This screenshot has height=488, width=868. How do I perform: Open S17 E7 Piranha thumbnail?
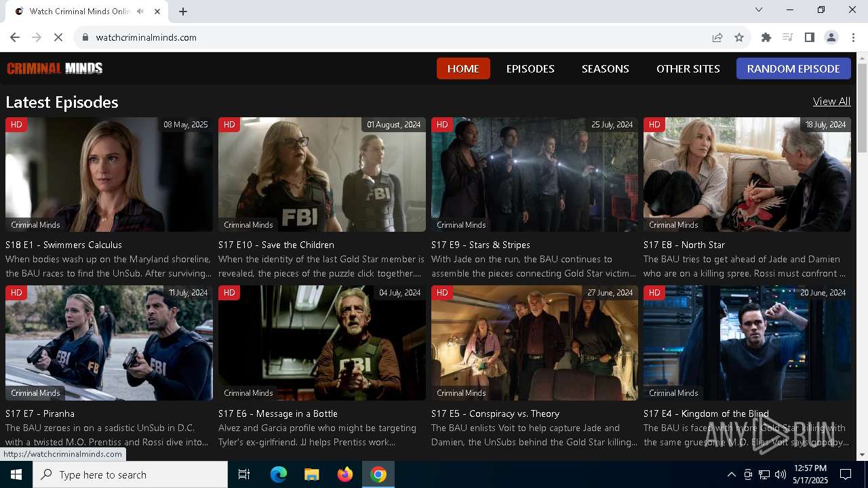click(109, 343)
